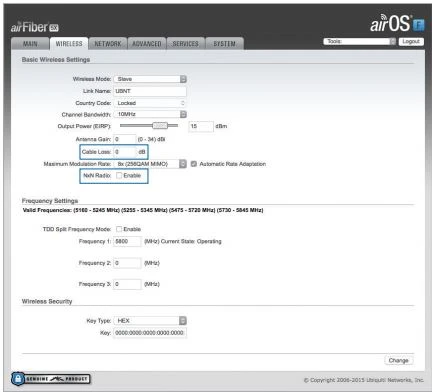Click the Logout button

coord(411,41)
